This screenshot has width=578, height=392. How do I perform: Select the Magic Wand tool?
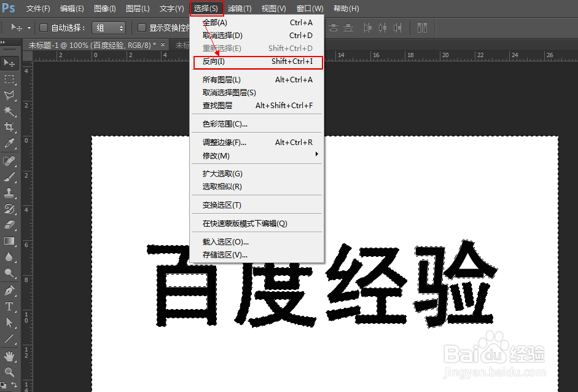(x=9, y=111)
